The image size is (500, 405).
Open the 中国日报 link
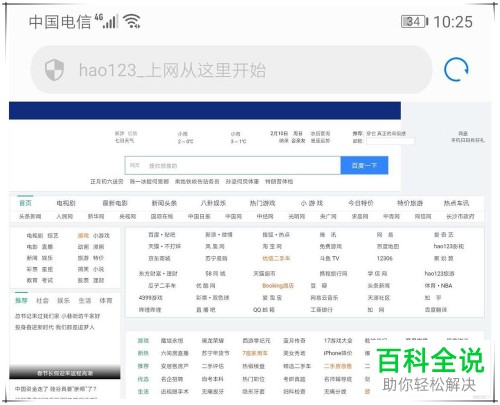(x=199, y=217)
